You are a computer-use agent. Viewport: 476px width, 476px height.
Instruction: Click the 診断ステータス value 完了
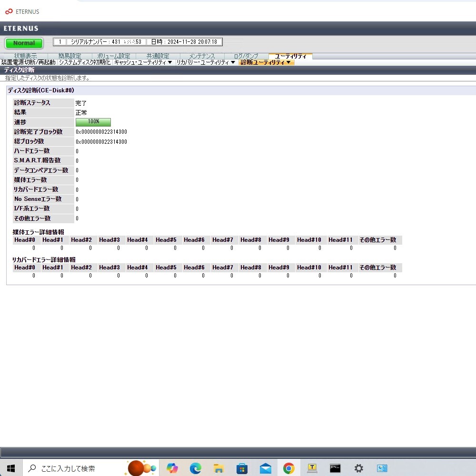click(81, 103)
